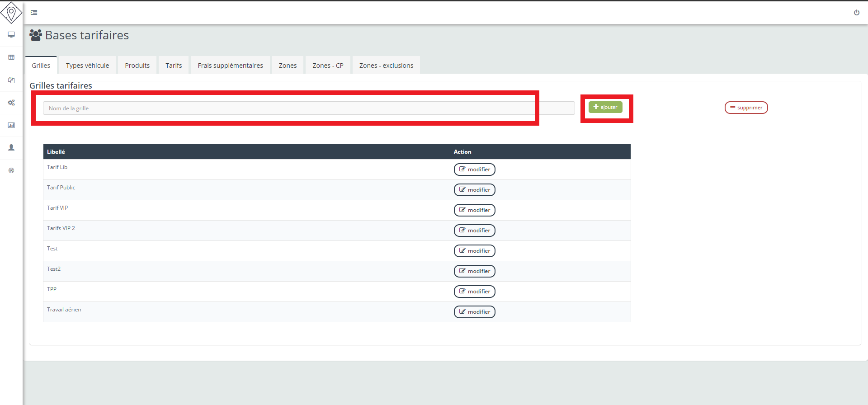Focus the Nom de la grille field
This screenshot has width=868, height=405.
[x=289, y=108]
